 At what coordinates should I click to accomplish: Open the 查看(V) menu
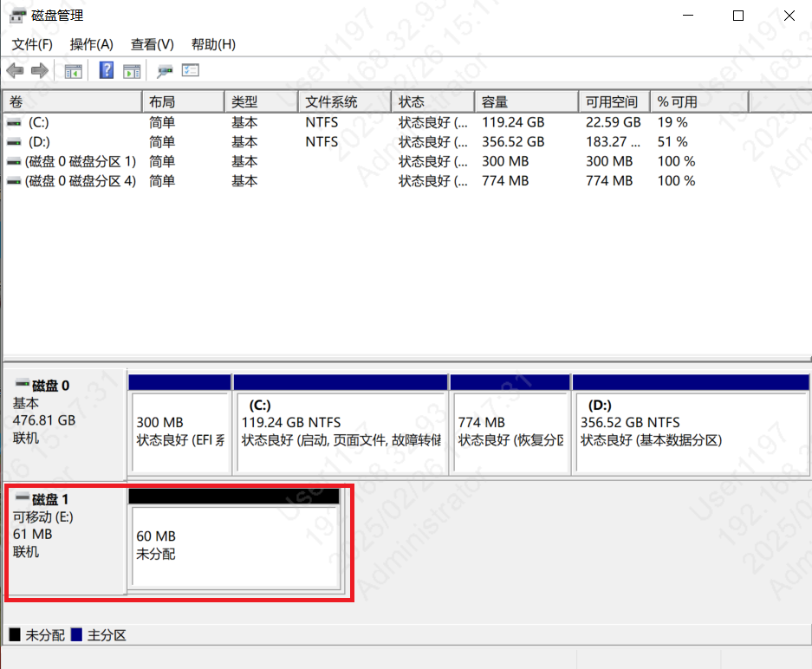tap(152, 44)
